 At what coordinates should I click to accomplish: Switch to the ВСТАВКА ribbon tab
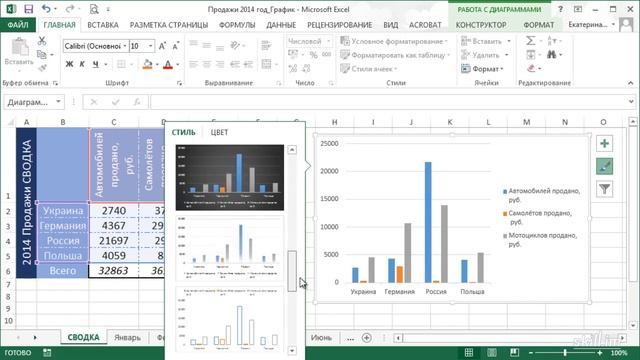pos(103,25)
